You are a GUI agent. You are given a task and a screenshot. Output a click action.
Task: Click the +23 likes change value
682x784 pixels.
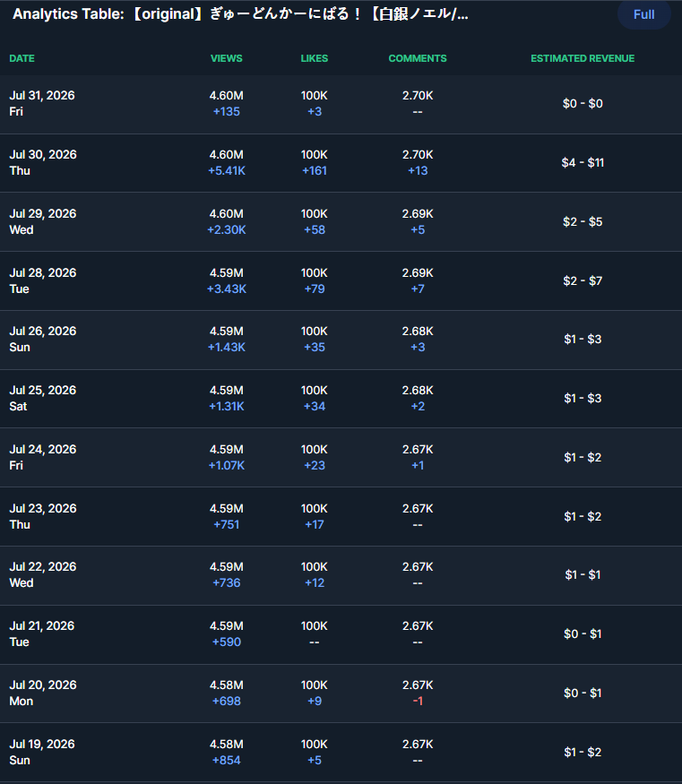(x=315, y=465)
